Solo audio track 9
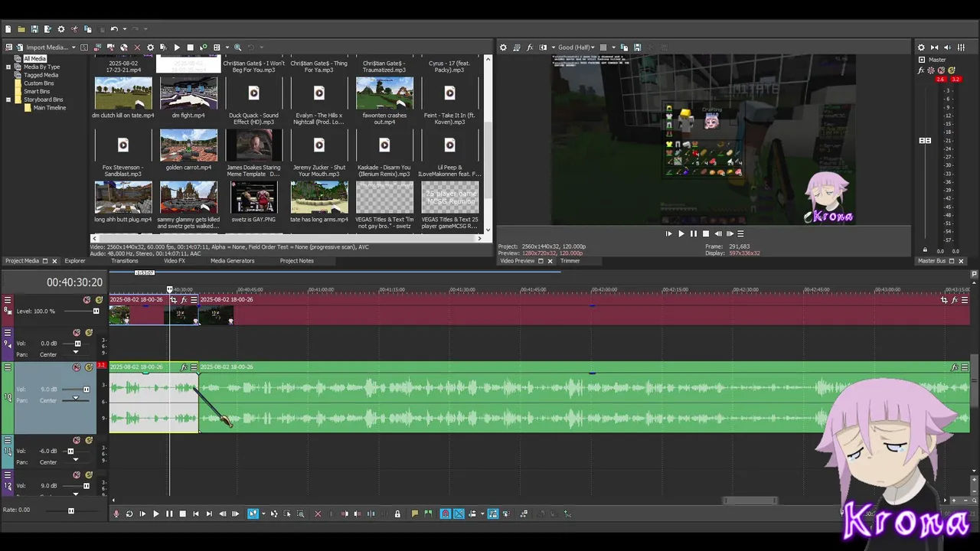The height and width of the screenshot is (551, 980). 89,333
